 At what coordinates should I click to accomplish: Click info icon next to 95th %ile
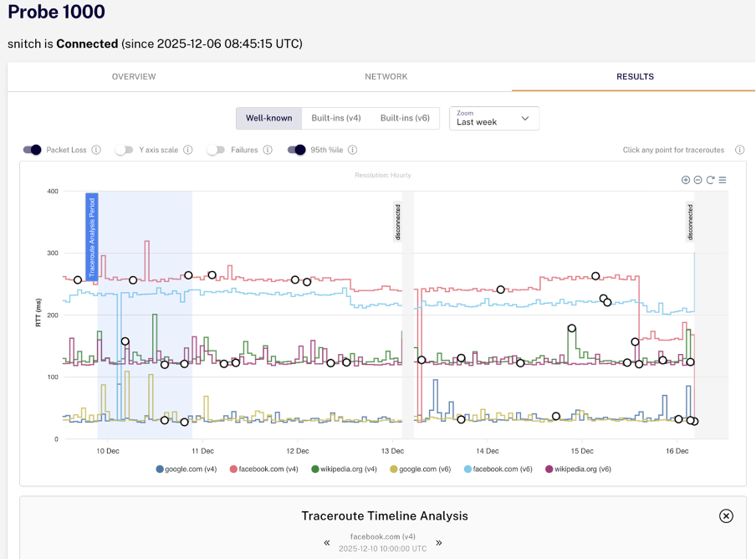pyautogui.click(x=352, y=150)
